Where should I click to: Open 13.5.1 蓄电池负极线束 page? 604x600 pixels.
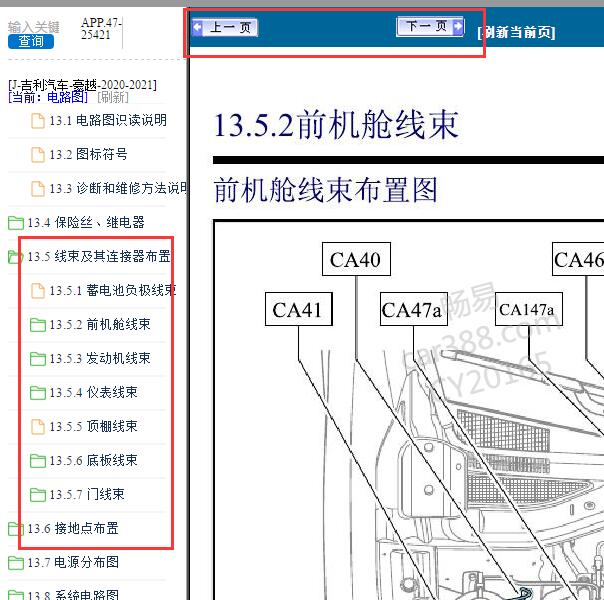click(x=112, y=290)
